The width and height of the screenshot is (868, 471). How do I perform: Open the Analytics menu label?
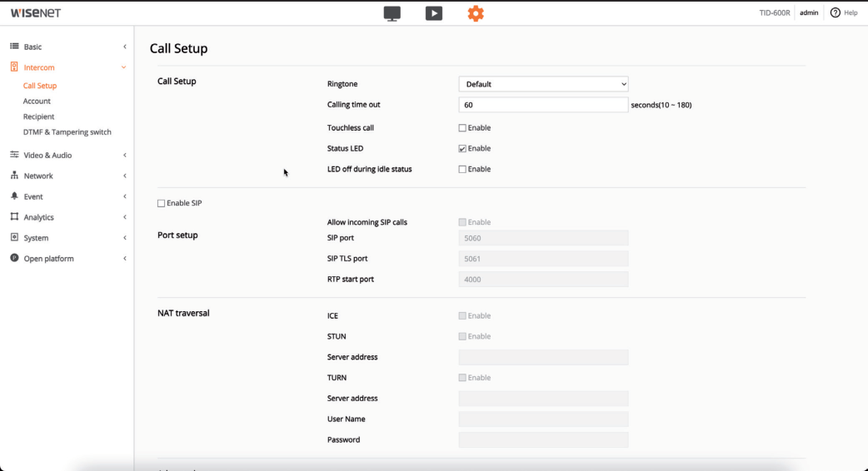point(39,217)
